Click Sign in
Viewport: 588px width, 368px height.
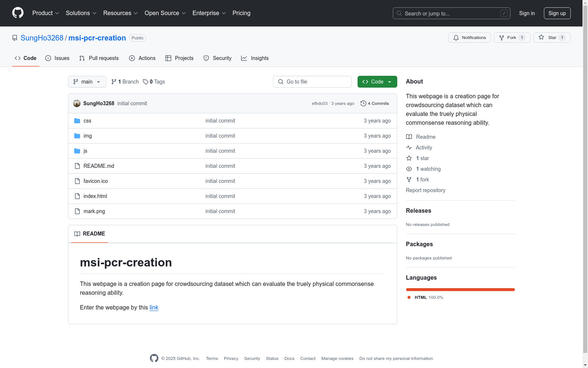527,13
